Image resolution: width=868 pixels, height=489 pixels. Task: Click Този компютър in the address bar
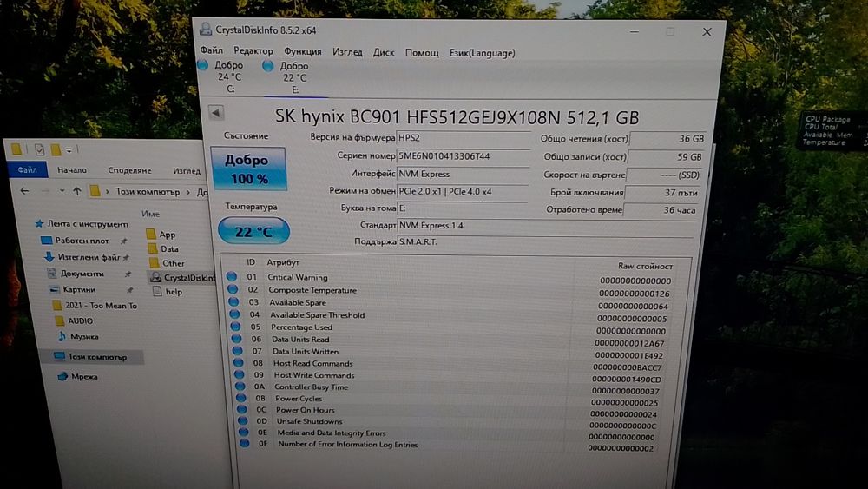point(148,192)
